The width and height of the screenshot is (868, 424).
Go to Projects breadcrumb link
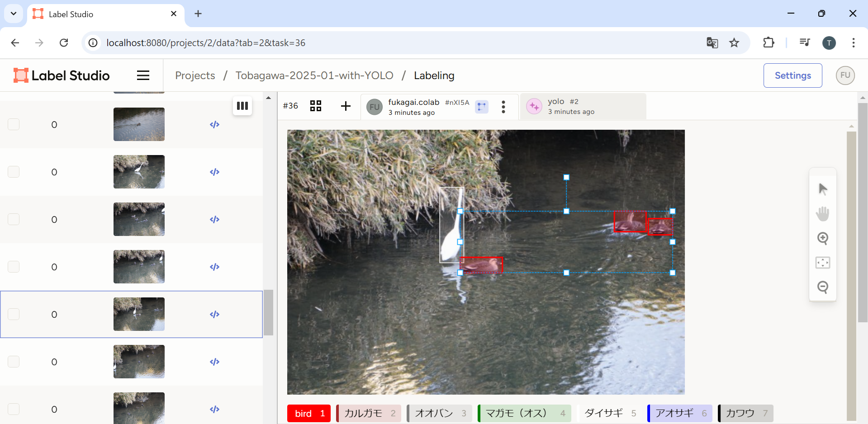[195, 75]
